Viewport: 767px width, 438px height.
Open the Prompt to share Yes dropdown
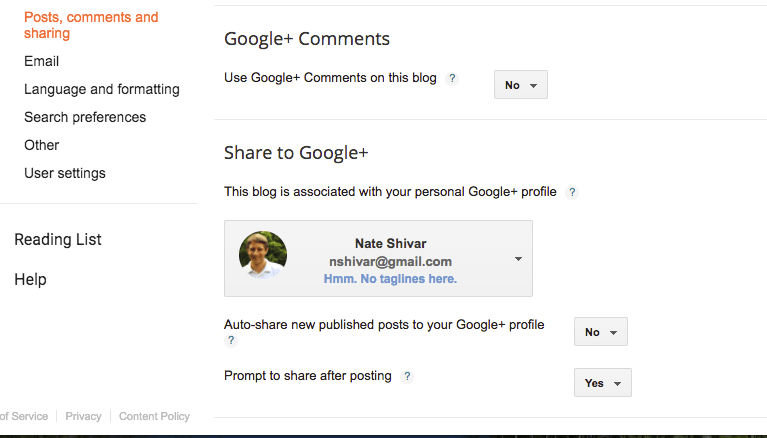(603, 383)
